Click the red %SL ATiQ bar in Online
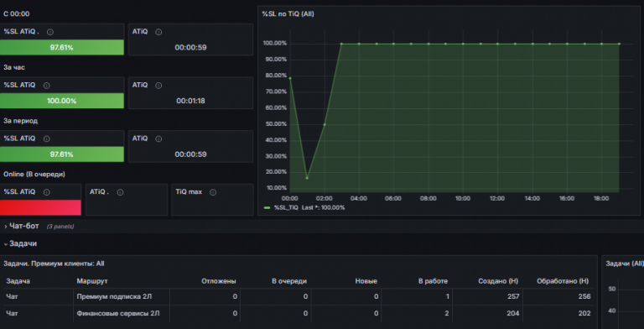Image resolution: width=644 pixels, height=329 pixels. pos(40,207)
